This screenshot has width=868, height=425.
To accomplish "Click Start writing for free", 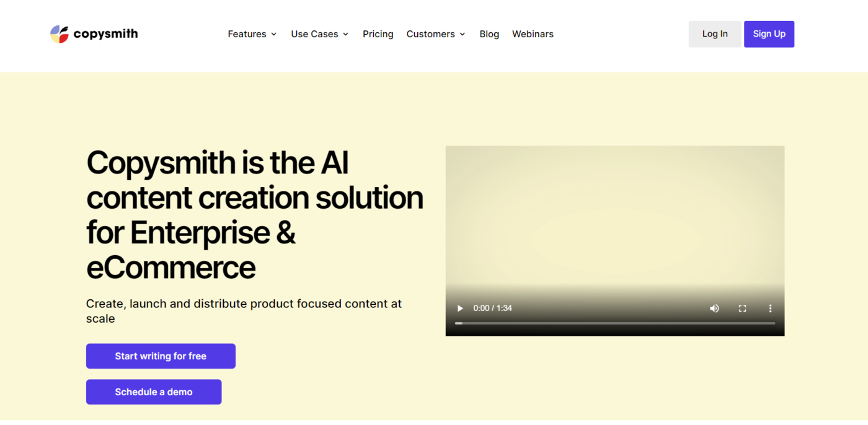I will click(161, 356).
